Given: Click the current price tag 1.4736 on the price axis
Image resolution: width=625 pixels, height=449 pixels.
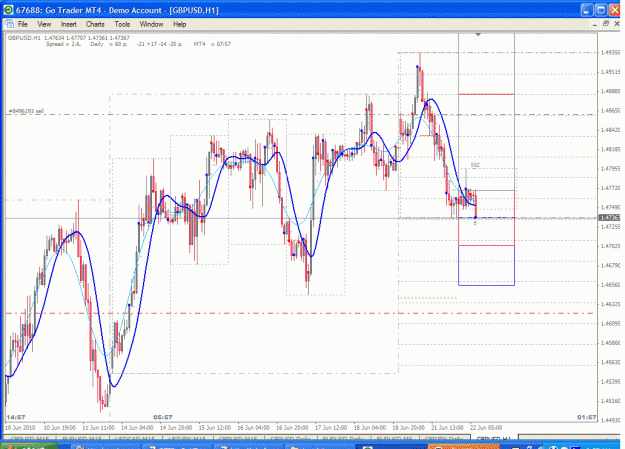Looking at the screenshot, I should (x=610, y=218).
